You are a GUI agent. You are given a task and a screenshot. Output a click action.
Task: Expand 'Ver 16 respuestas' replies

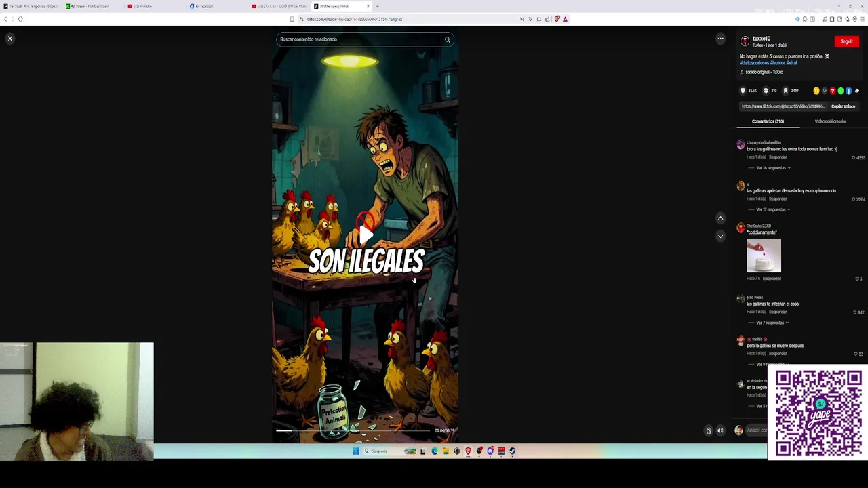(773, 168)
